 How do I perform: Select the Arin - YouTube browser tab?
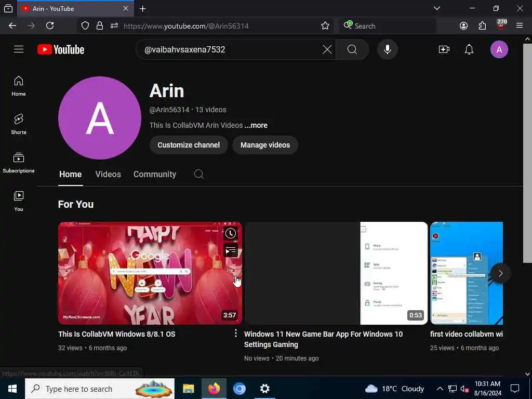pyautogui.click(x=75, y=8)
